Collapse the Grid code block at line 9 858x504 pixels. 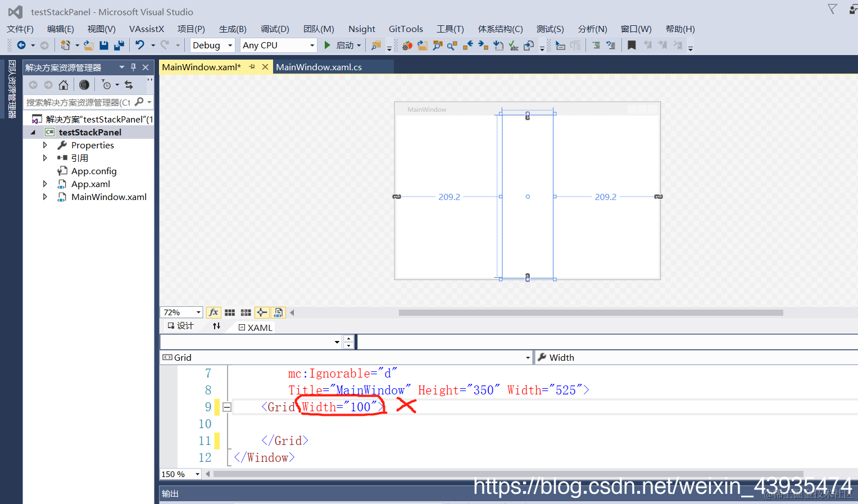227,407
